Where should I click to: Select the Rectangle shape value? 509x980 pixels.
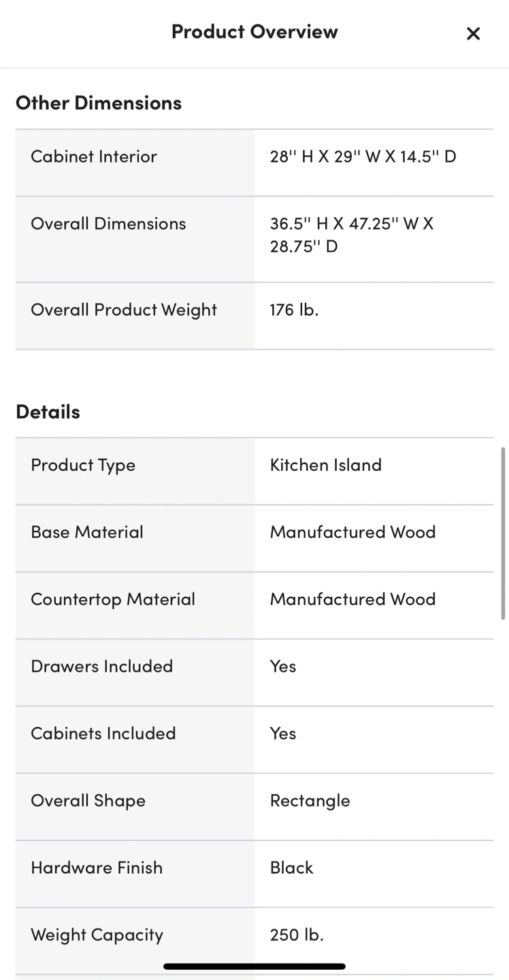click(310, 800)
